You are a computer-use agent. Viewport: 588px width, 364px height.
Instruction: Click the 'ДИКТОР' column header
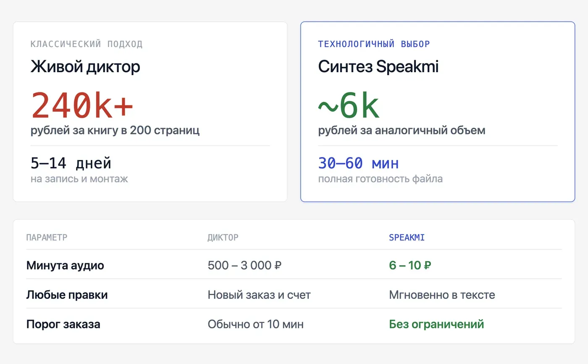223,238
